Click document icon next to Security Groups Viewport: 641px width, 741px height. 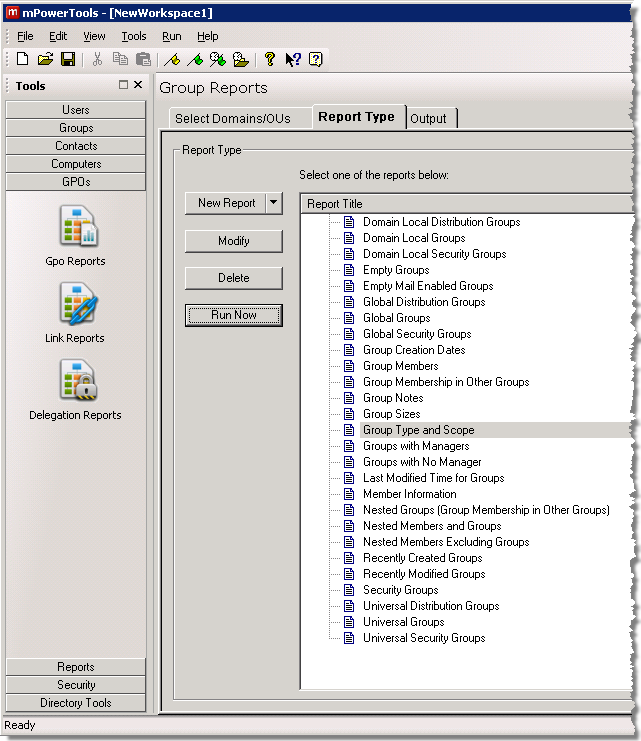click(349, 590)
